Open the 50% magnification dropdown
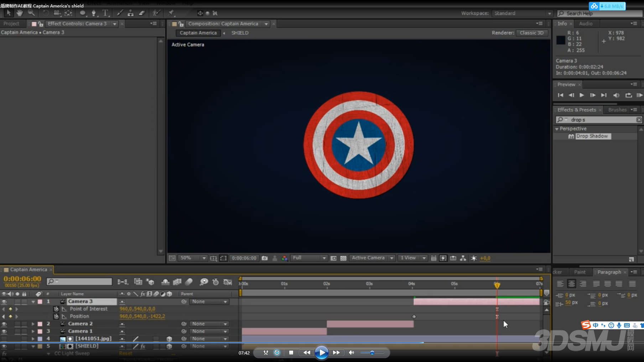644x362 pixels. (192, 258)
